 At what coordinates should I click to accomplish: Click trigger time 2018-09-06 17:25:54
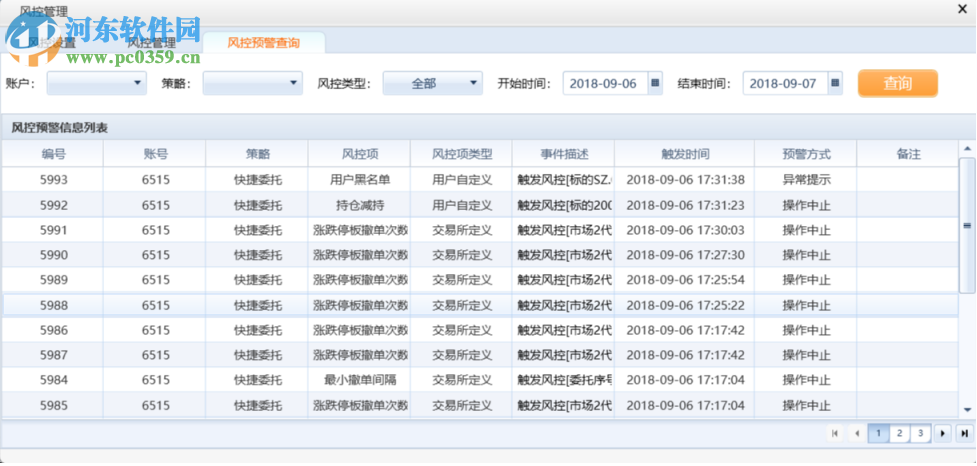pyautogui.click(x=685, y=280)
